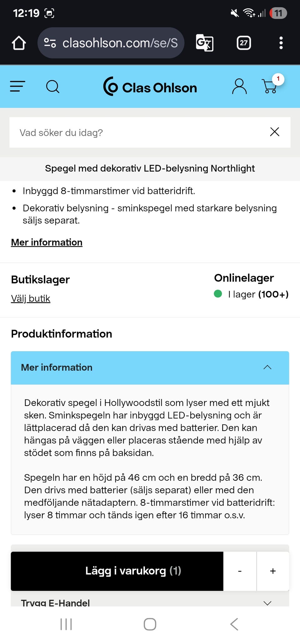Open the account profile icon
This screenshot has width=300, height=644.
(239, 87)
